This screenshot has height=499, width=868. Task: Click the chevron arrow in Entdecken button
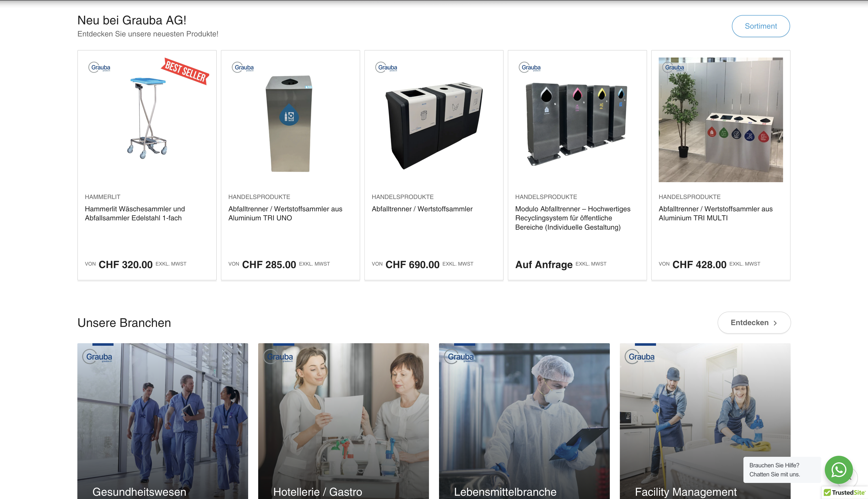775,323
